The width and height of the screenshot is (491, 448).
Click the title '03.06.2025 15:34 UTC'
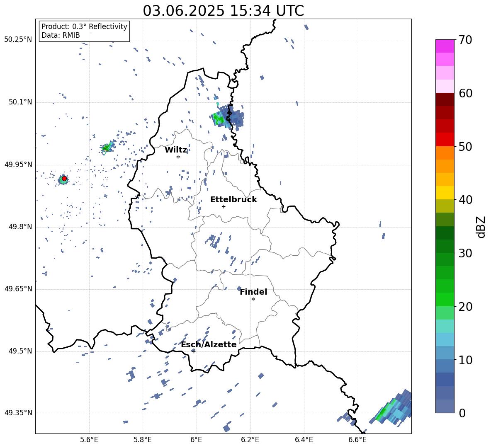[x=223, y=11]
